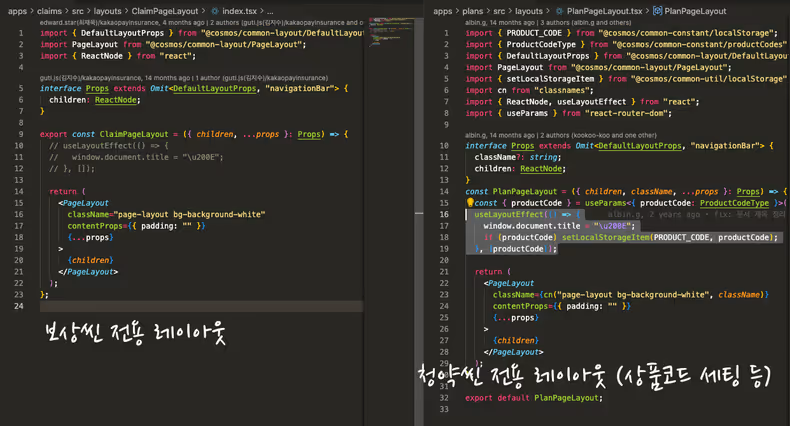Click the PlanPageLayout symbol icon in breadcrumb

(x=657, y=10)
